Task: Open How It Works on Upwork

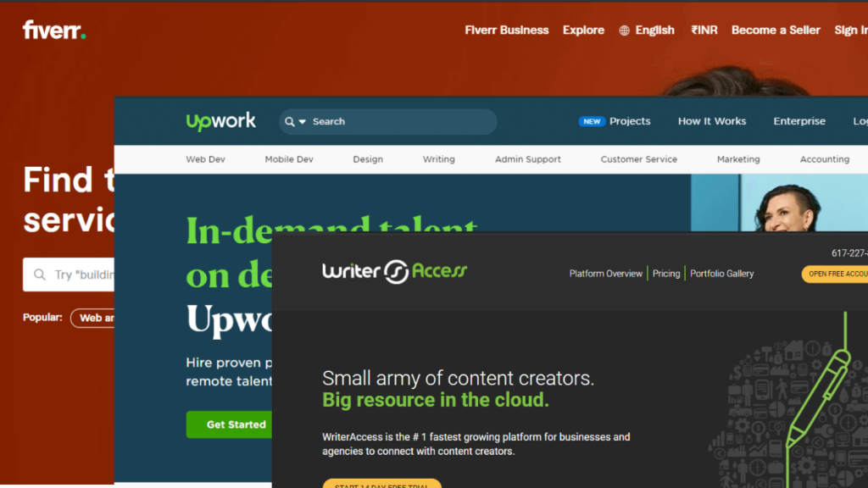Action: (x=712, y=121)
